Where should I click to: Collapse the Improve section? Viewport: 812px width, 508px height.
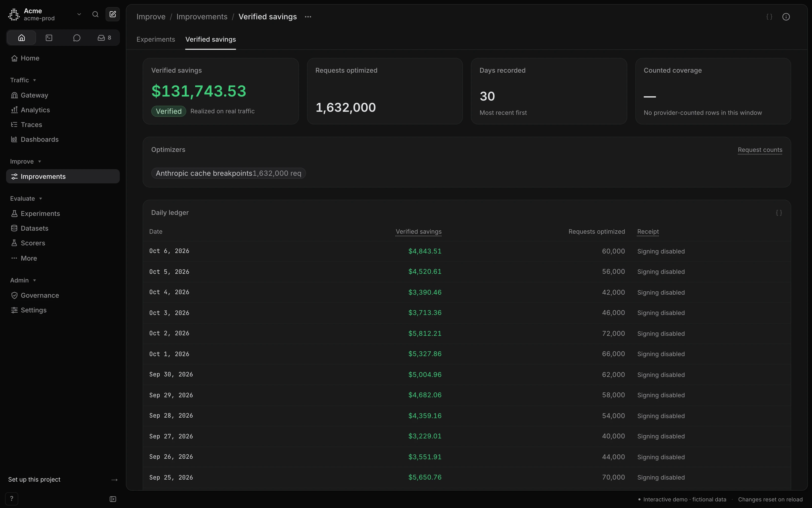click(25, 161)
